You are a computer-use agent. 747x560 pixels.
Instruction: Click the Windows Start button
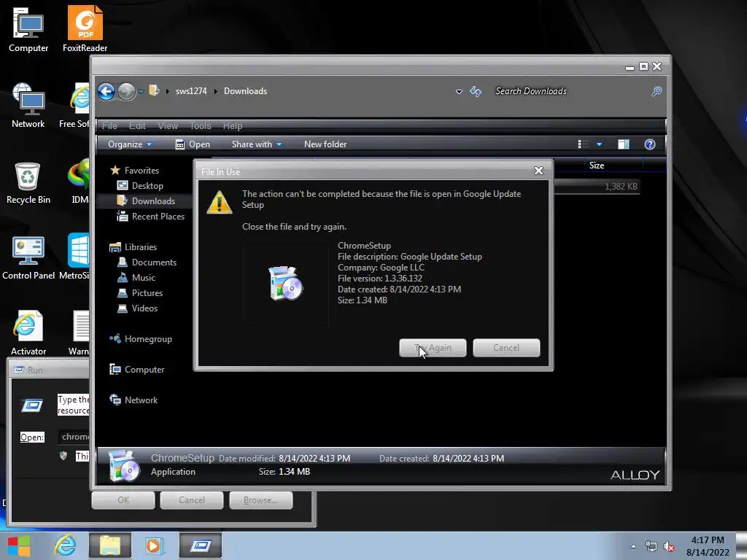pyautogui.click(x=19, y=545)
